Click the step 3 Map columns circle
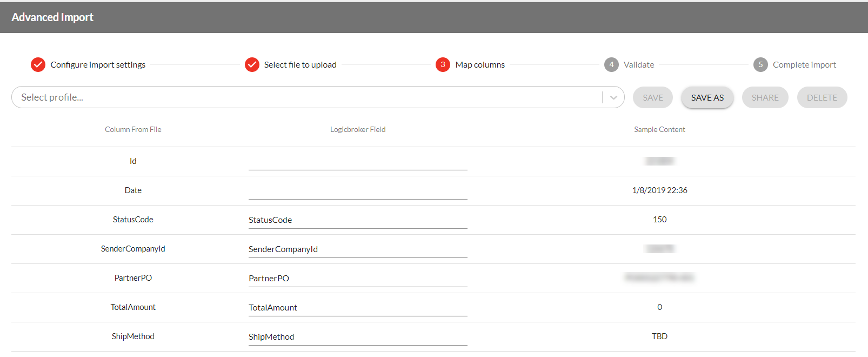The width and height of the screenshot is (868, 357). 443,65
